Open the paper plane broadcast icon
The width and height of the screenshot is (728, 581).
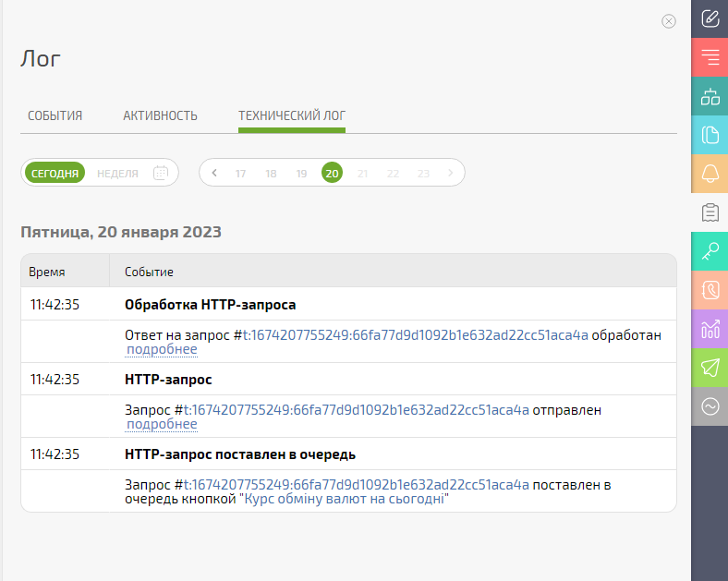point(710,368)
